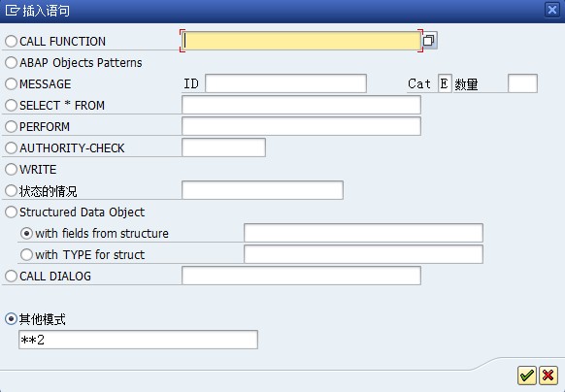Select the ABAP Objects Patterns option
565x392 pixels.
point(12,62)
